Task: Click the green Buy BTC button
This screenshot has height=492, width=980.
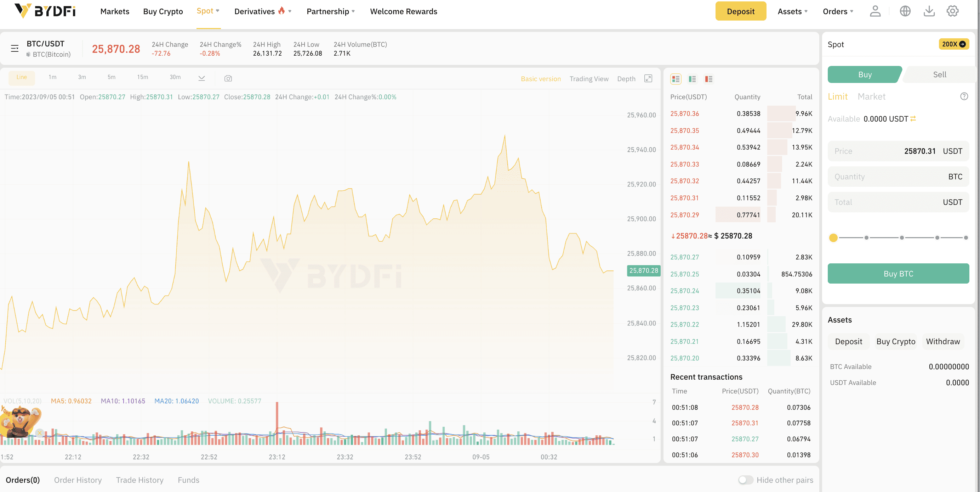Action: click(898, 273)
